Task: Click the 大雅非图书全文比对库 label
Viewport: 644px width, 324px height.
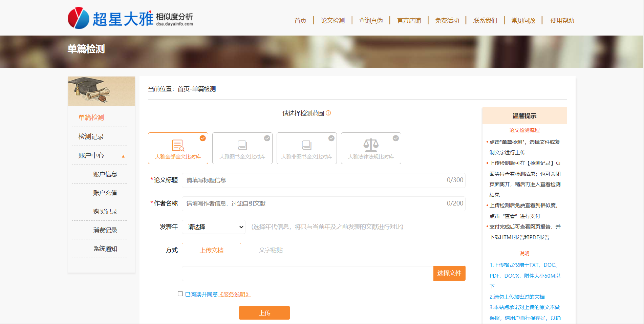Action: [307, 157]
